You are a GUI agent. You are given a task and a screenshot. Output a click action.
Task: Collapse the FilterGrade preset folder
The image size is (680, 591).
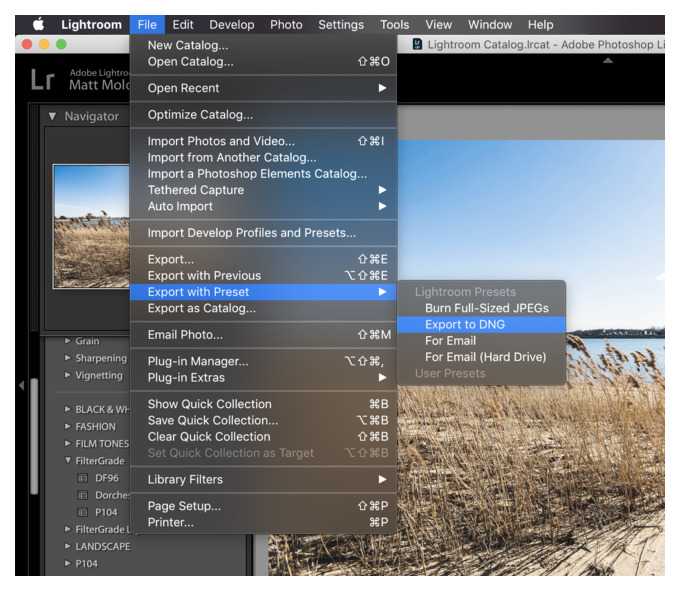[68, 460]
